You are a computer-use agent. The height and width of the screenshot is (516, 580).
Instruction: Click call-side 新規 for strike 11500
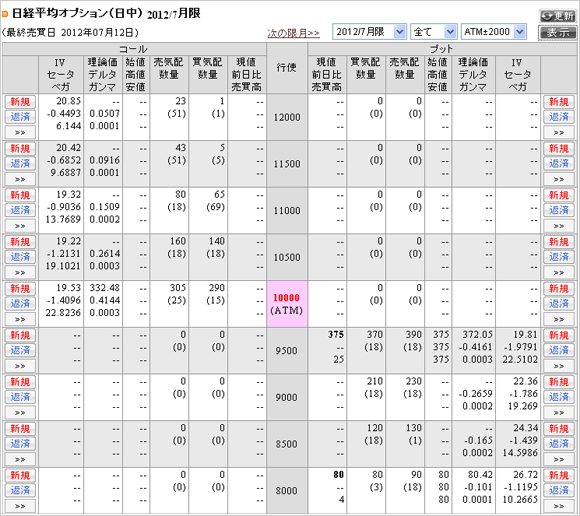click(x=20, y=148)
